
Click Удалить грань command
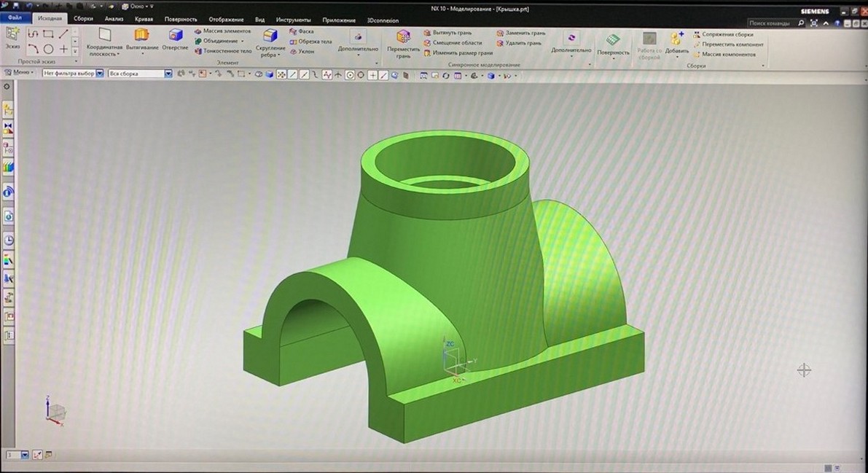point(519,43)
